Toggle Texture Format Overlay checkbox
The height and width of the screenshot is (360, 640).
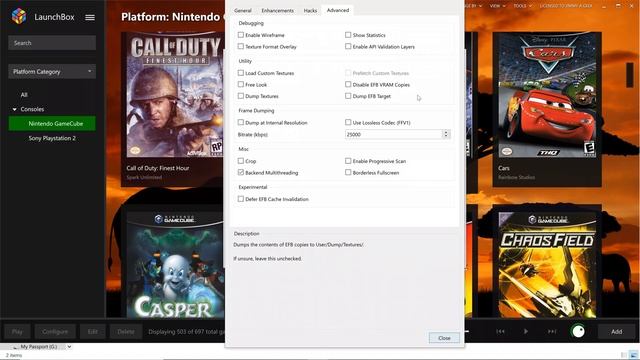pyautogui.click(x=241, y=47)
